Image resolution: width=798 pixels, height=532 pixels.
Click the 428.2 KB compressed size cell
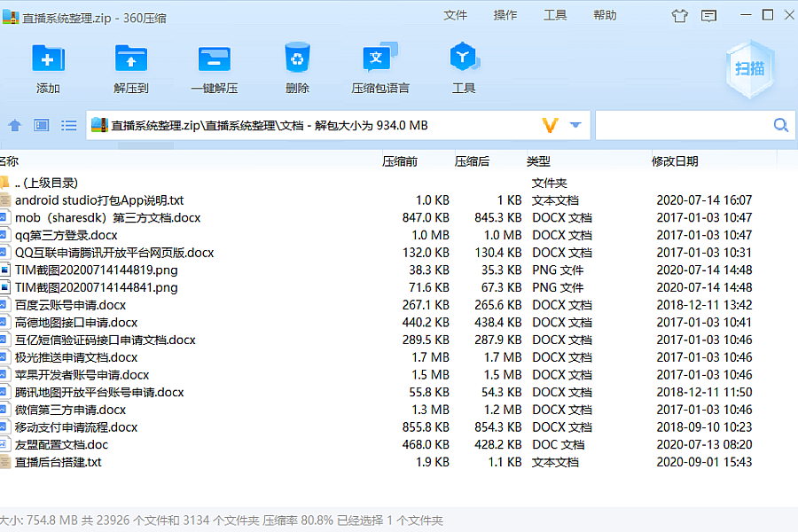coord(497,444)
